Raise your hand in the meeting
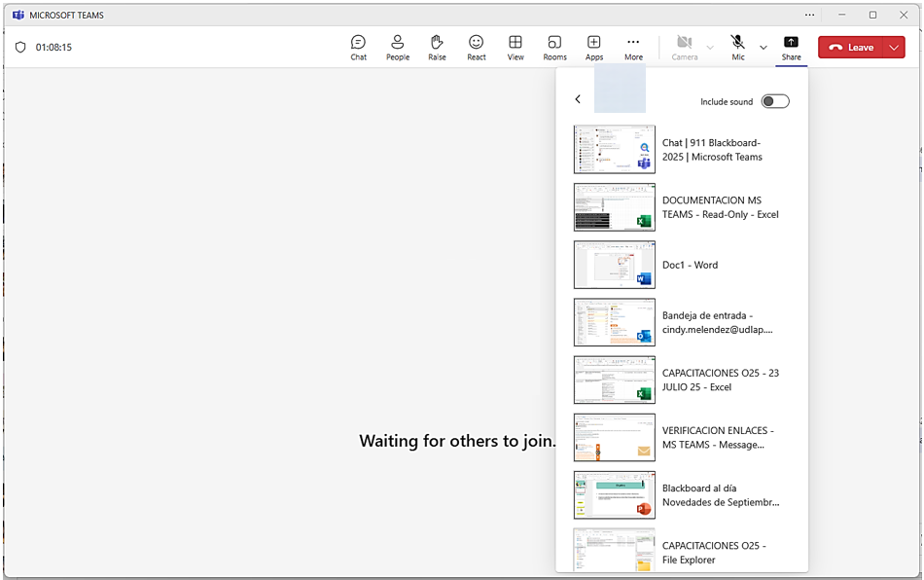924x580 pixels. [x=437, y=48]
